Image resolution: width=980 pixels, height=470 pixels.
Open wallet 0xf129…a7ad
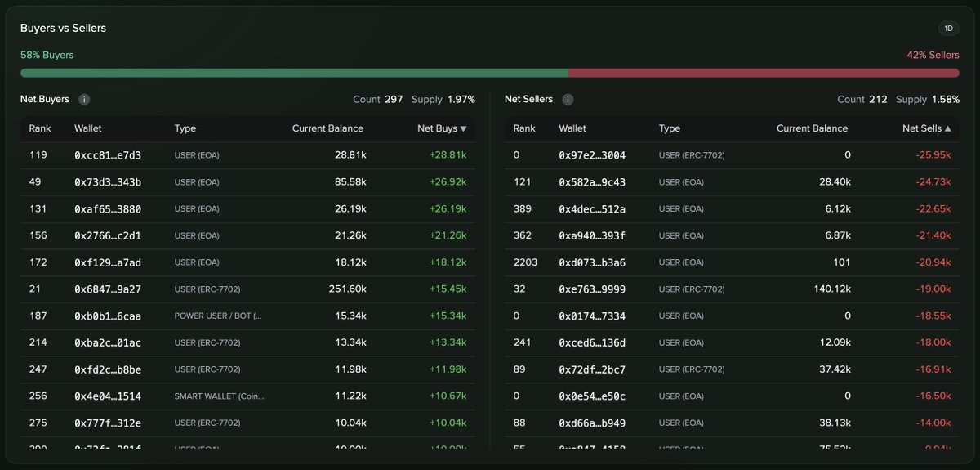(108, 263)
